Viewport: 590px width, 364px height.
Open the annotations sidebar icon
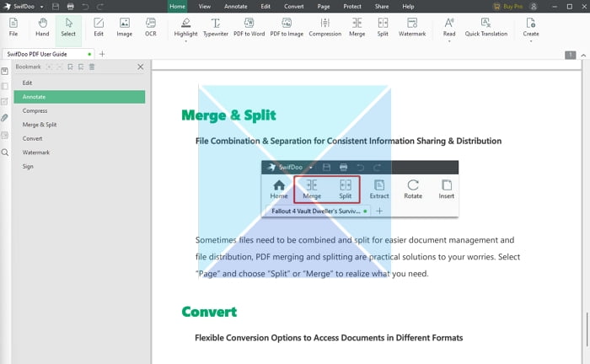4,101
